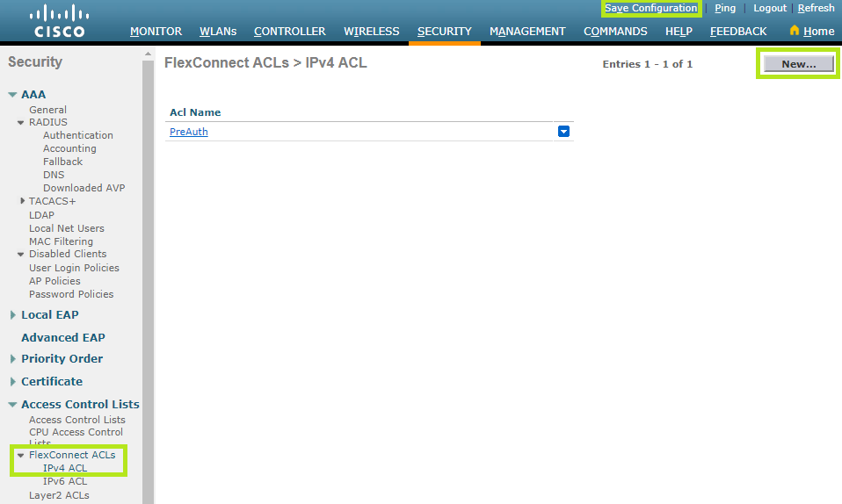Open RADIUS Authentication settings
The height and width of the screenshot is (504, 842).
pyautogui.click(x=77, y=135)
